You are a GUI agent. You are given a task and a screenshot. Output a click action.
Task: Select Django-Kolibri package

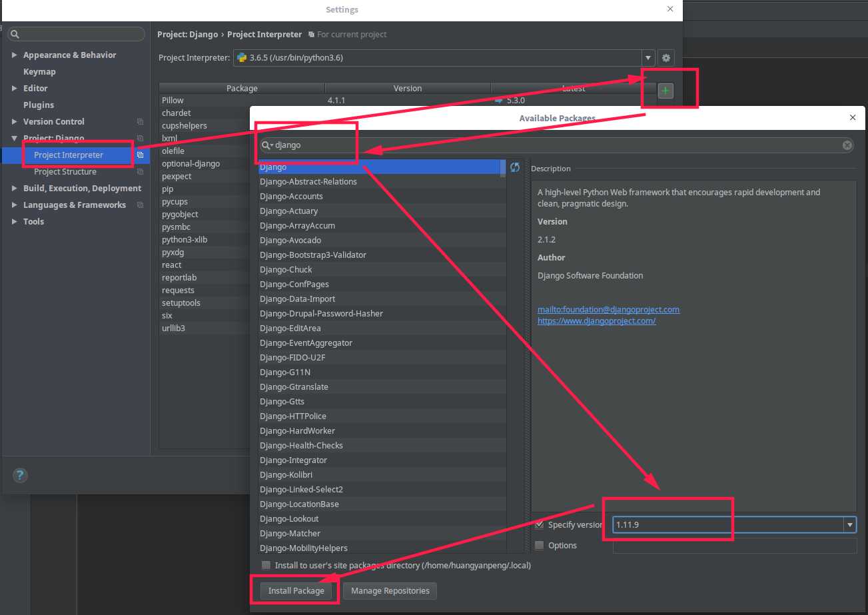(x=382, y=475)
